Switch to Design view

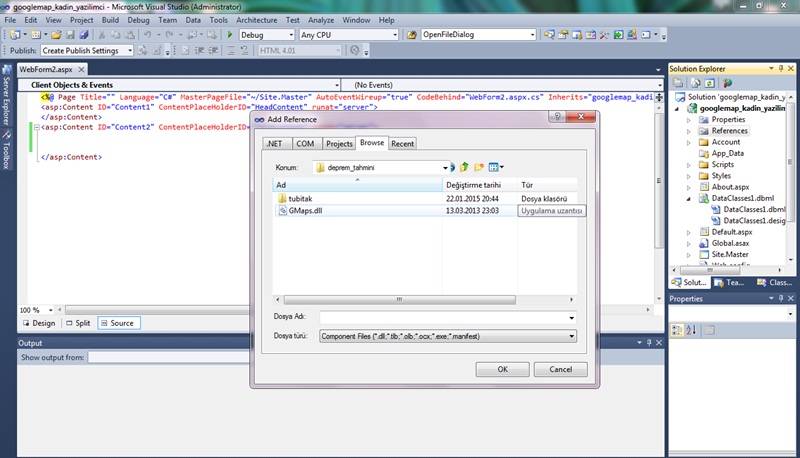(x=39, y=323)
